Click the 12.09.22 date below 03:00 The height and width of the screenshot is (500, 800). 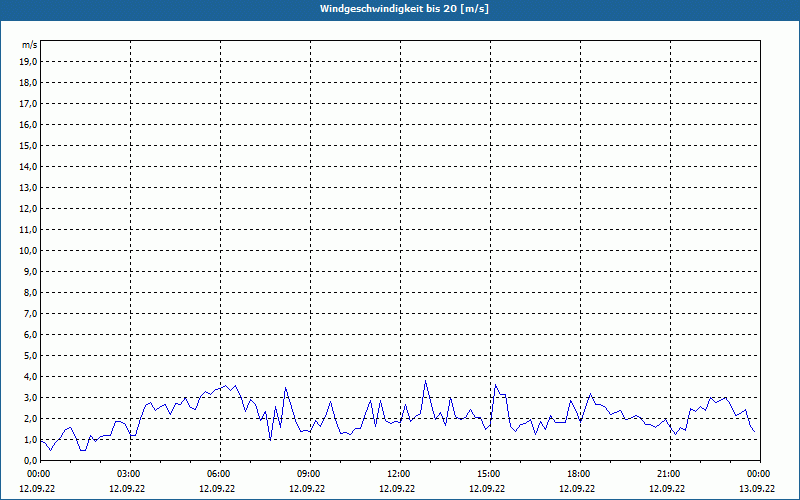[x=127, y=488]
